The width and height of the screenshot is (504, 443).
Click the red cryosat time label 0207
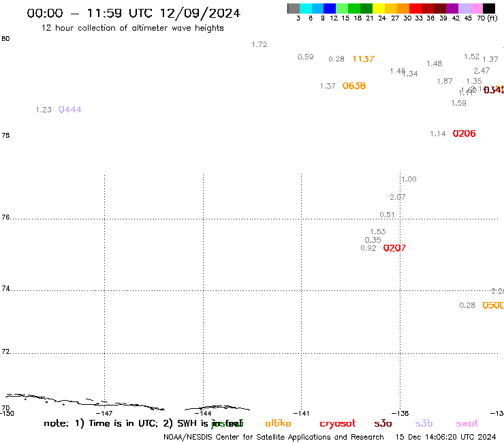[395, 248]
